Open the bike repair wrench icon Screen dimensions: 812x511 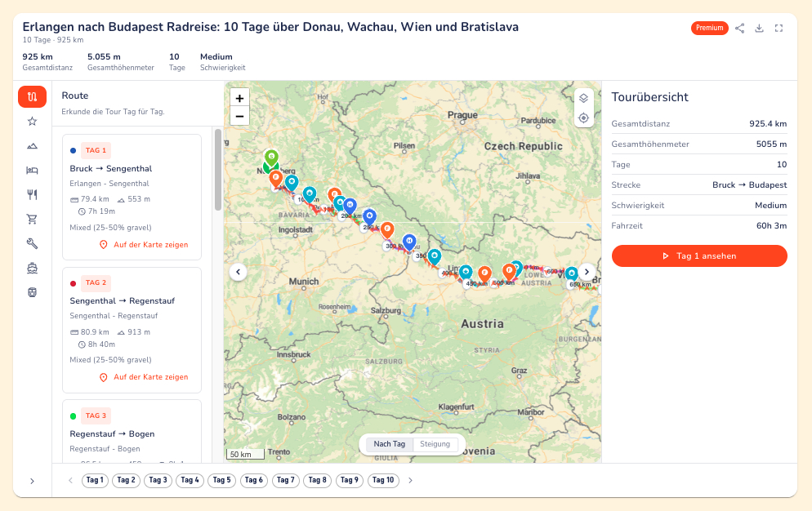click(x=32, y=243)
